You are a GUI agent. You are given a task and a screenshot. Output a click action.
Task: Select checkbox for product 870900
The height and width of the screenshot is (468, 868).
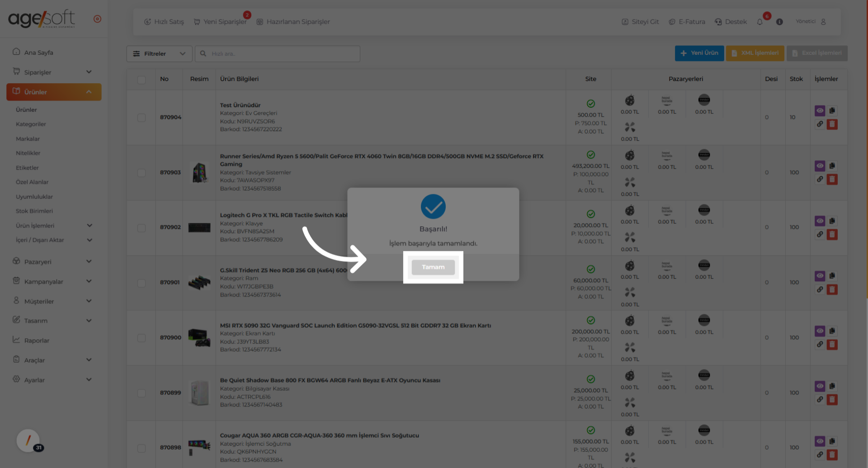(142, 338)
